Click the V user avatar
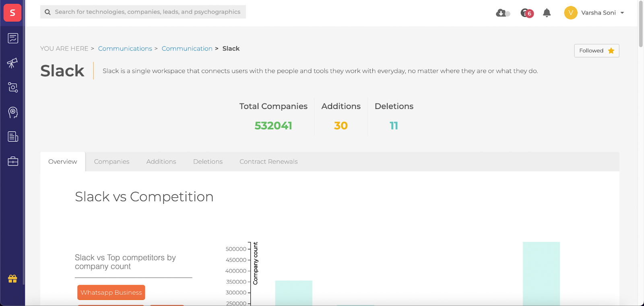The height and width of the screenshot is (306, 644). (x=571, y=13)
